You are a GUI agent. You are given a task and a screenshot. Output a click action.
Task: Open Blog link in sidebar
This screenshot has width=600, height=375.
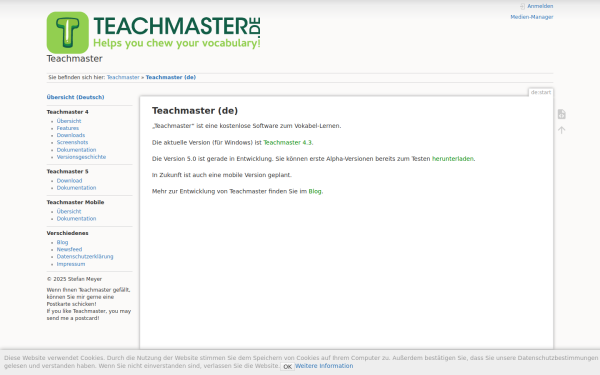coord(62,242)
